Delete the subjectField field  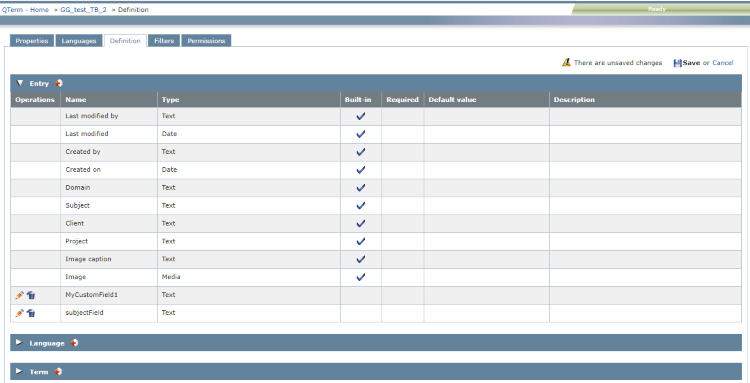click(31, 313)
